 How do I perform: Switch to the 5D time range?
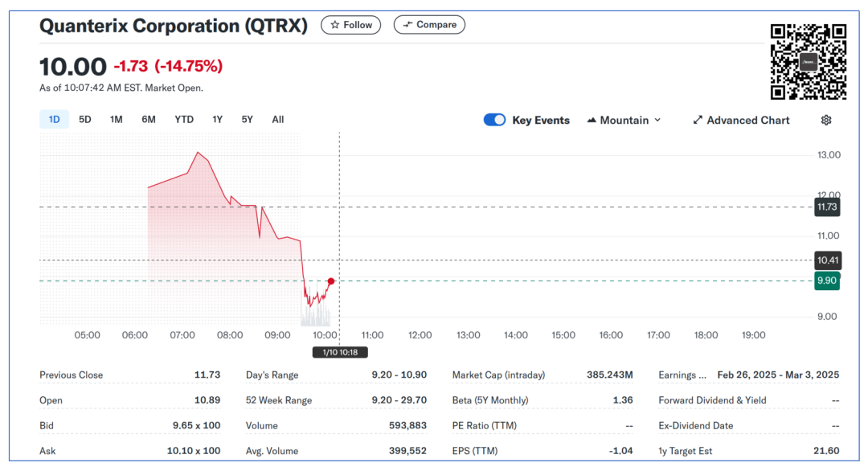click(x=84, y=120)
